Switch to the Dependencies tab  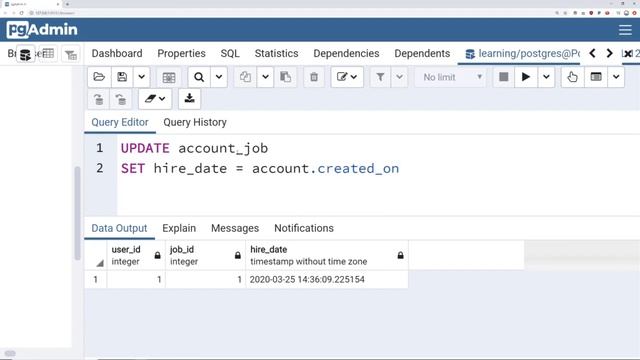[x=346, y=53]
